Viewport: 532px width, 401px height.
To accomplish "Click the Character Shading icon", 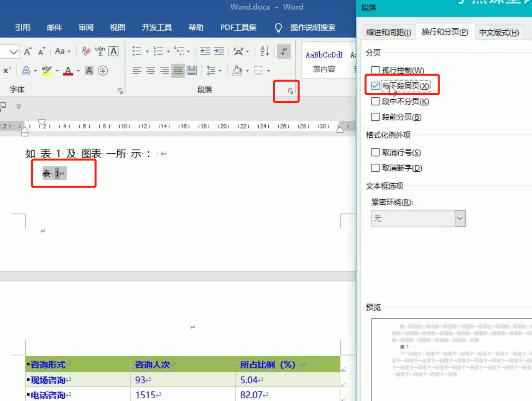I will [89, 71].
